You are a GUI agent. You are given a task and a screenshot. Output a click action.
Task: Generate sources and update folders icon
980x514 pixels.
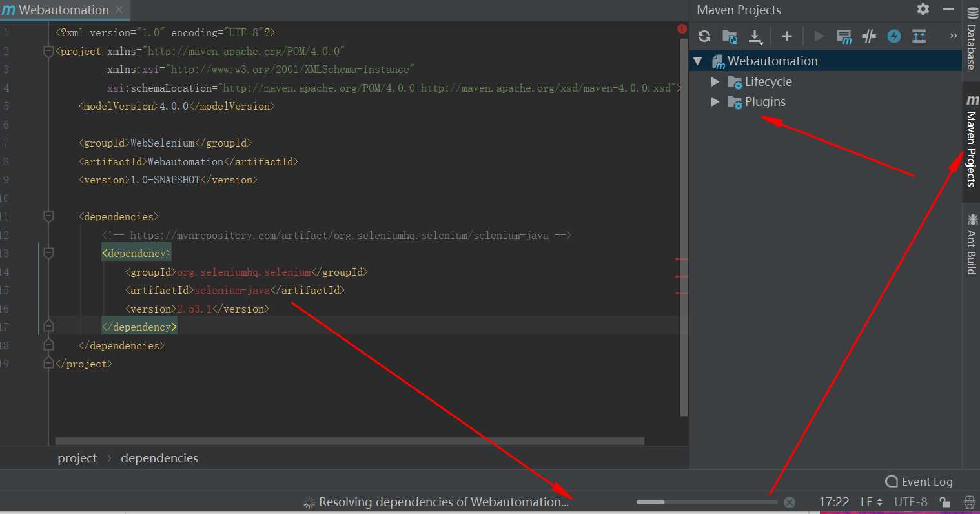tap(730, 36)
